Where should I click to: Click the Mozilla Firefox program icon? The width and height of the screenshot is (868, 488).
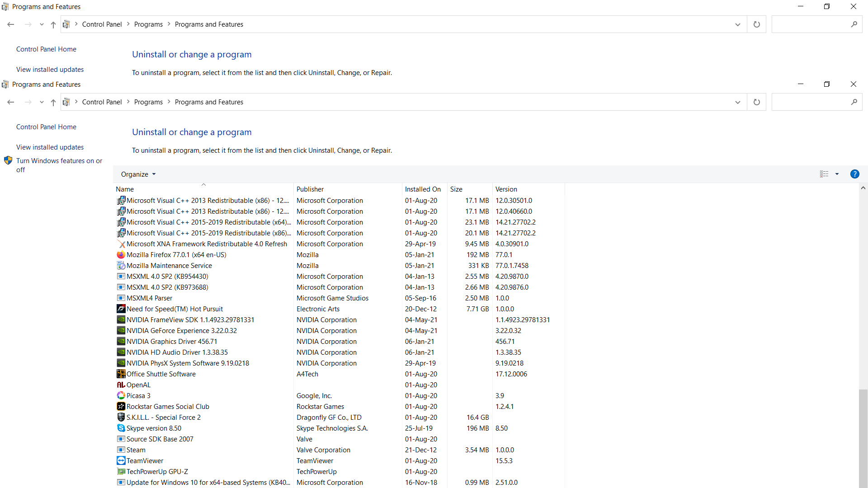[121, 255]
